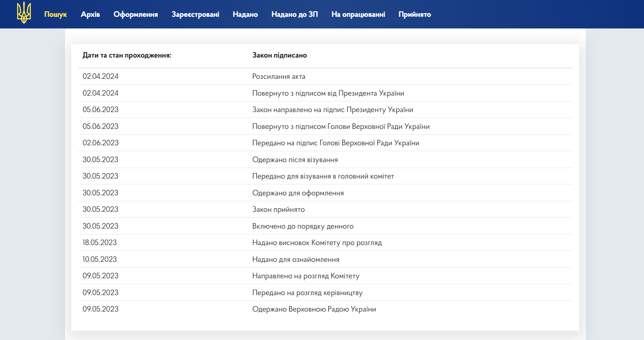
Task: Navigate to На опрацюванні
Action: (358, 14)
